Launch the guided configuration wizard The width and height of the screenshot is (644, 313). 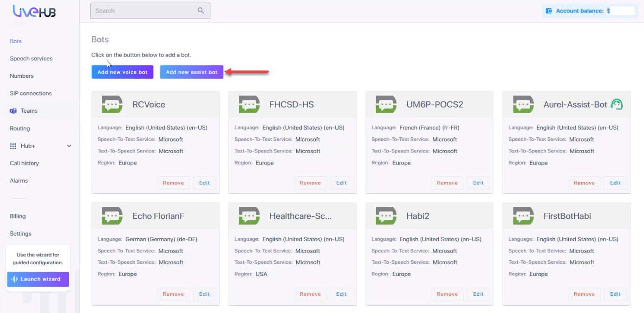(x=38, y=279)
